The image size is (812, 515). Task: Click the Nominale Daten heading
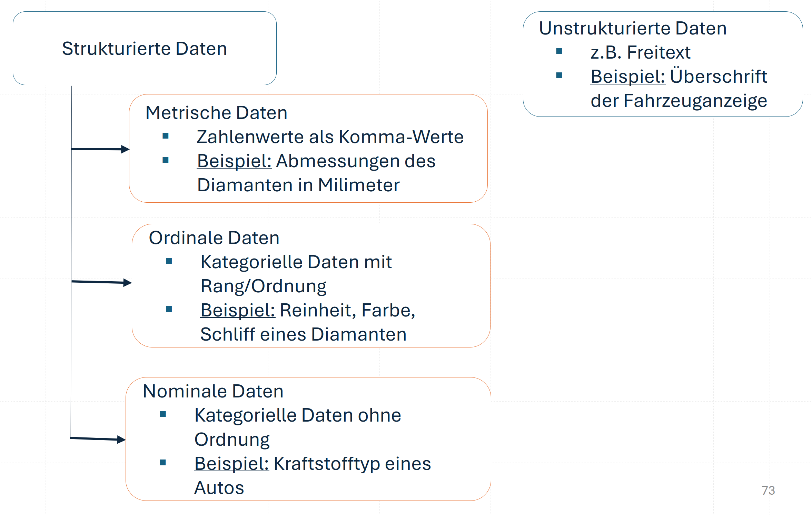coord(213,391)
